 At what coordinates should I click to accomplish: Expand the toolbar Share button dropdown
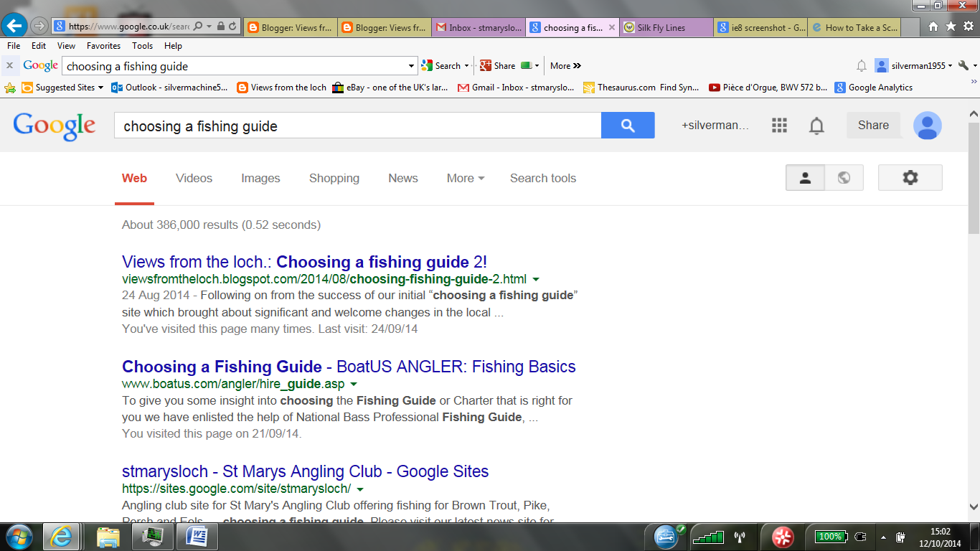(x=537, y=66)
